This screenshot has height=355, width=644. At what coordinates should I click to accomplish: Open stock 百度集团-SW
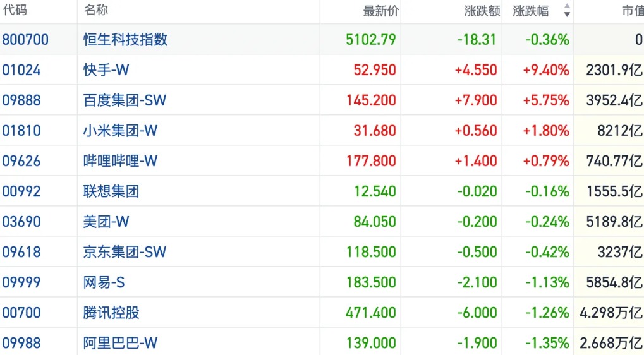125,100
